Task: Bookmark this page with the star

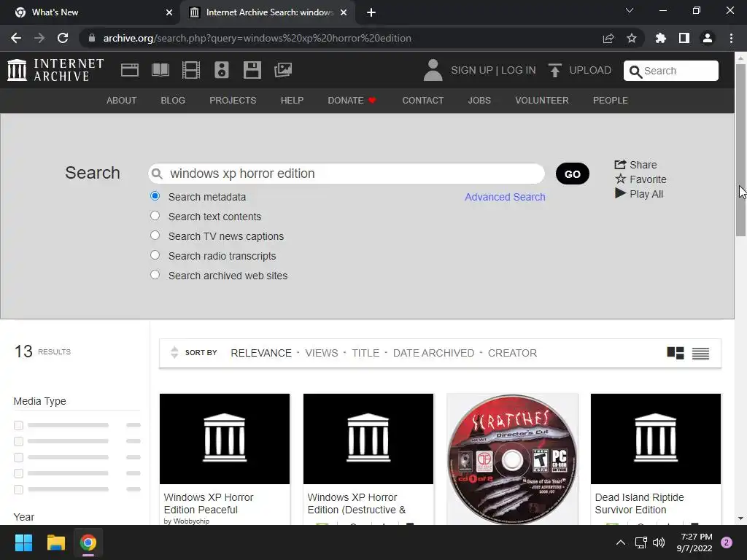Action: tap(631, 38)
